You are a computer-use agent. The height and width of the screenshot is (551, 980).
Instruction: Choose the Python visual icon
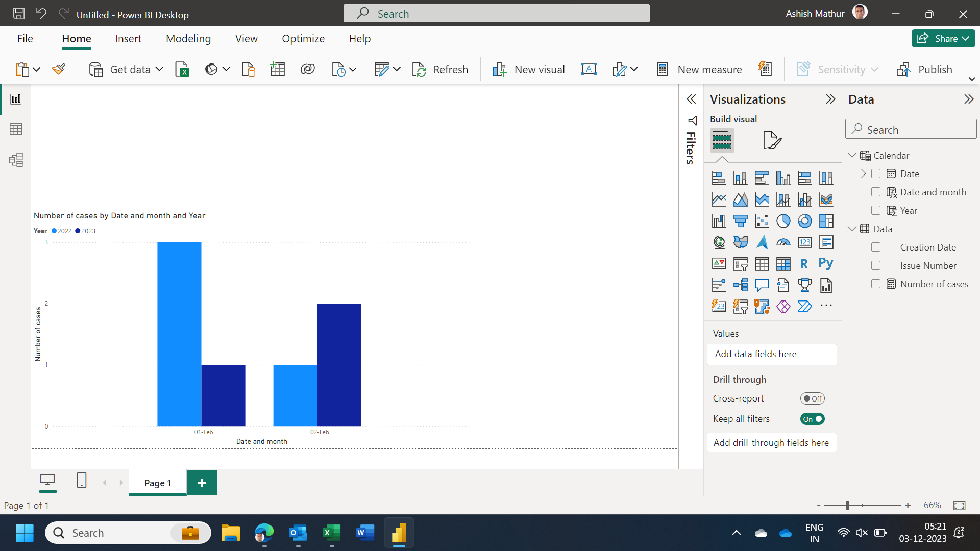(826, 264)
